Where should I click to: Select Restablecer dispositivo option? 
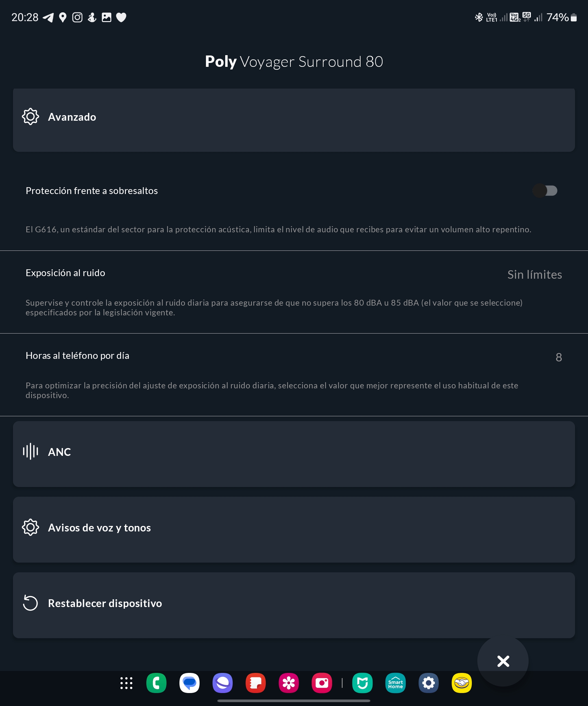pyautogui.click(x=294, y=605)
